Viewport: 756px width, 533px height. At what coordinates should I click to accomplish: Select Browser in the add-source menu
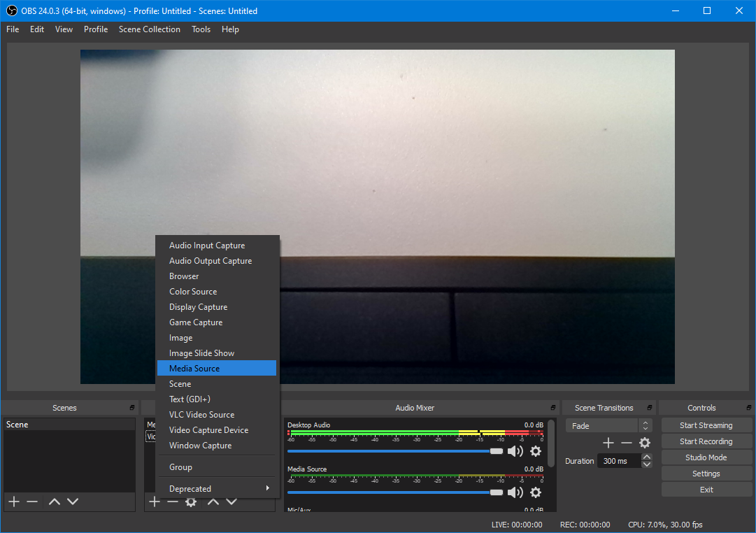pyautogui.click(x=217, y=276)
